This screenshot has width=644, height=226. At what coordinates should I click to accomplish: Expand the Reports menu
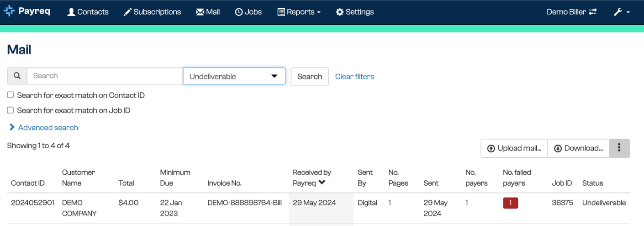299,12
